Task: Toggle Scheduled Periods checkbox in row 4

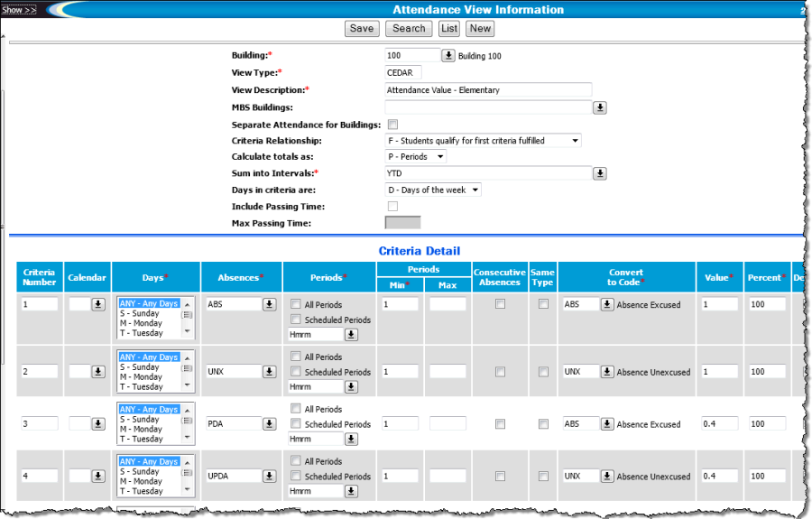Action: (297, 477)
